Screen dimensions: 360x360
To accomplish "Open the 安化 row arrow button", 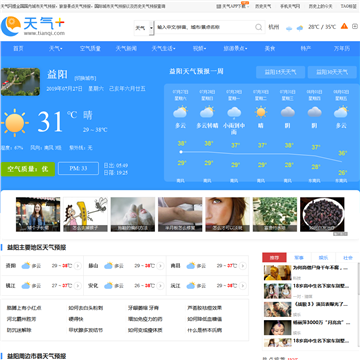I will pyautogui.click(x=160, y=286).
